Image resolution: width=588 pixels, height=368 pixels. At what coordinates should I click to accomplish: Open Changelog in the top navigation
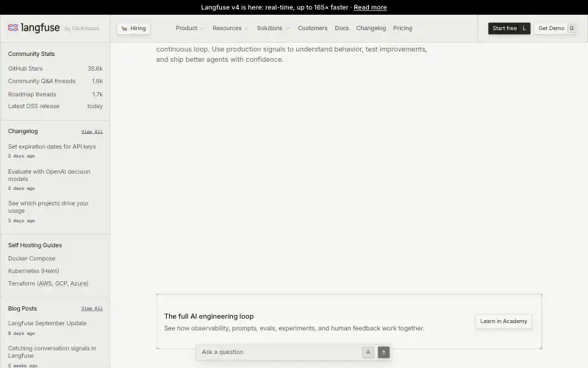(x=371, y=28)
